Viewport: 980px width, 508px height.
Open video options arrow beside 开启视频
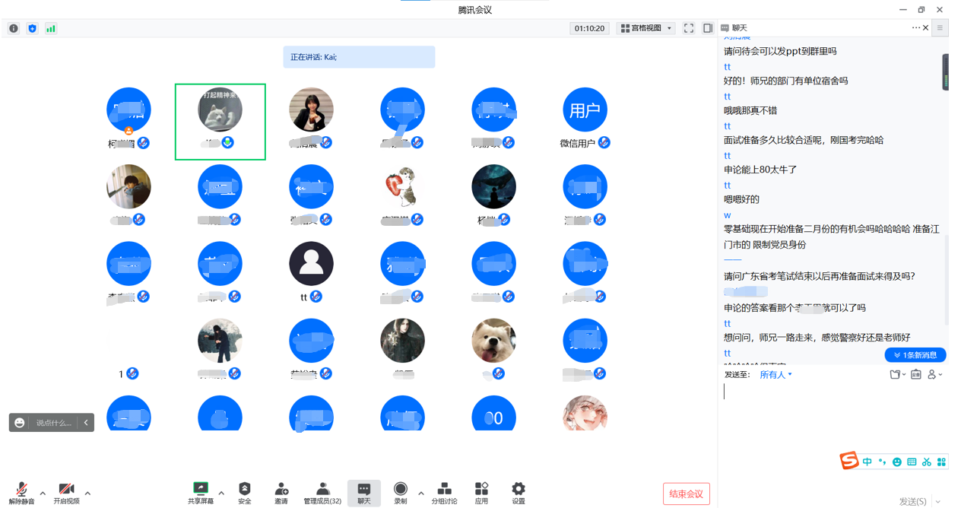(x=87, y=493)
